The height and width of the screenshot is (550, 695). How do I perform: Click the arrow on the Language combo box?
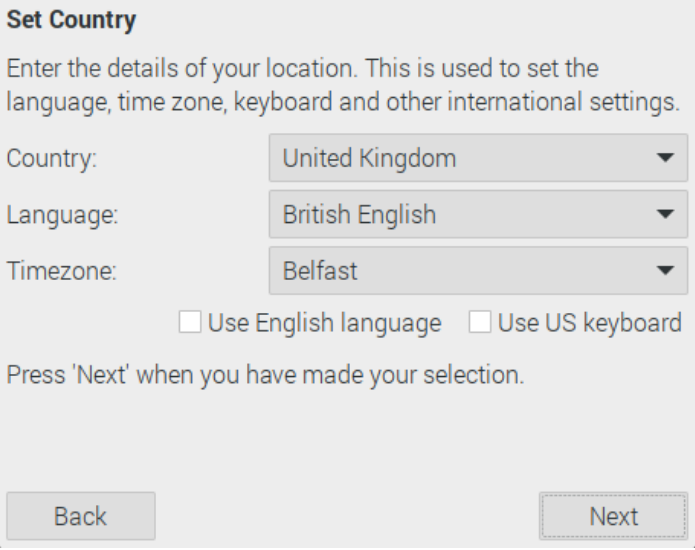pyautogui.click(x=665, y=214)
